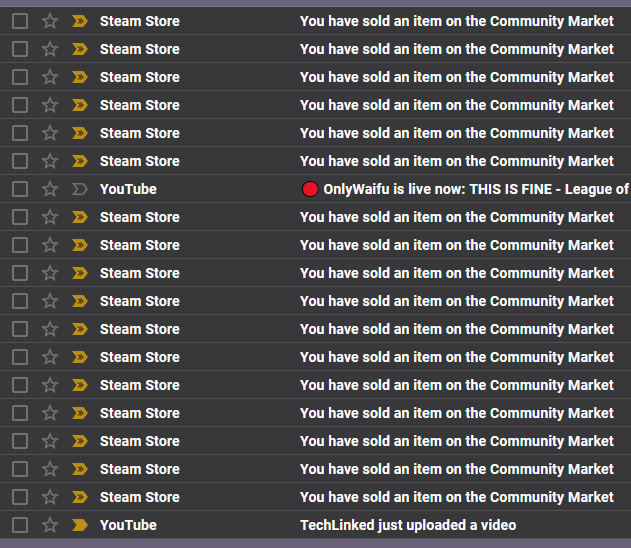Star Steam Store email directly above OnlyWaifu email
The width and height of the screenshot is (631, 548).
(49, 161)
